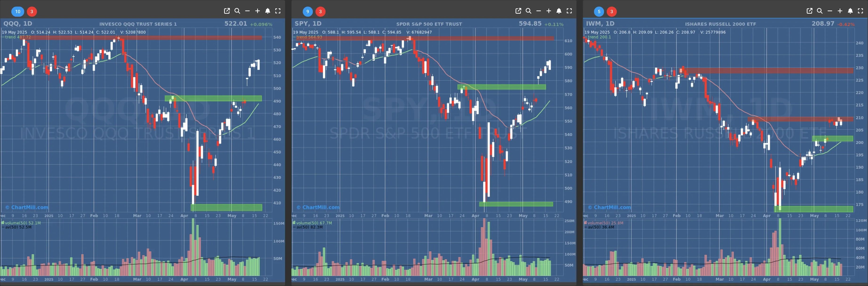
Task: Zoom out the IWM chart
Action: point(830,11)
